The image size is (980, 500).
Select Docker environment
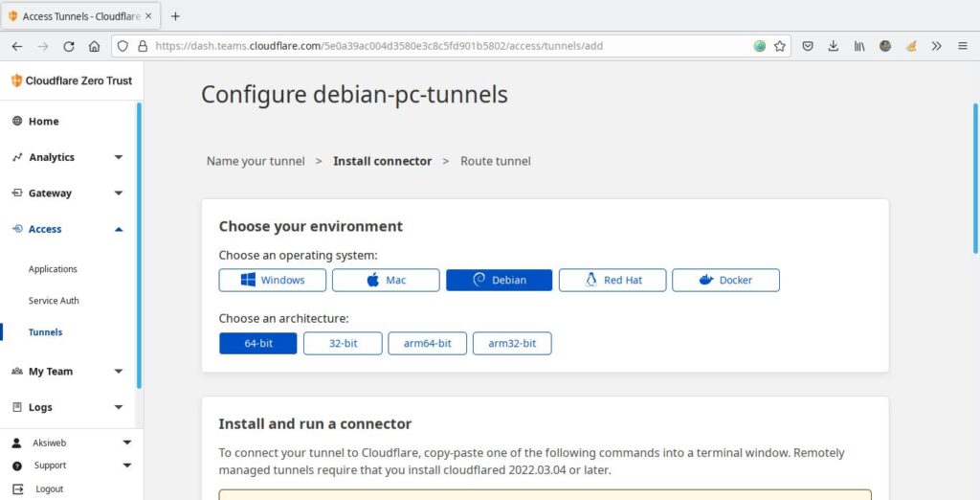(x=725, y=281)
